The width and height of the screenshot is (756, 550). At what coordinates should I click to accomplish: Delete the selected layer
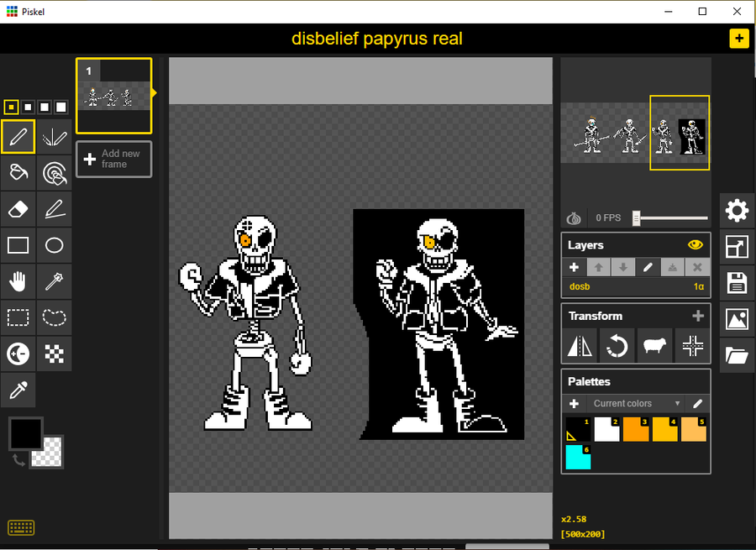tap(697, 267)
